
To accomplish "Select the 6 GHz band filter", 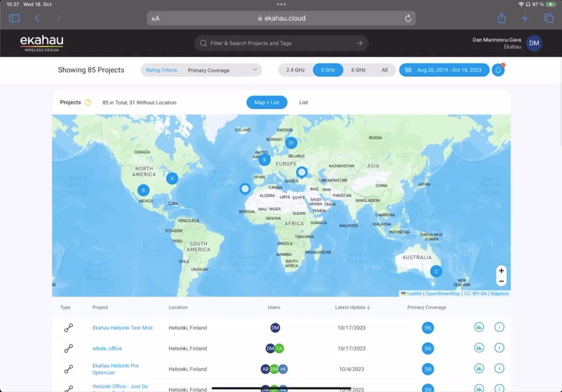I will [358, 70].
